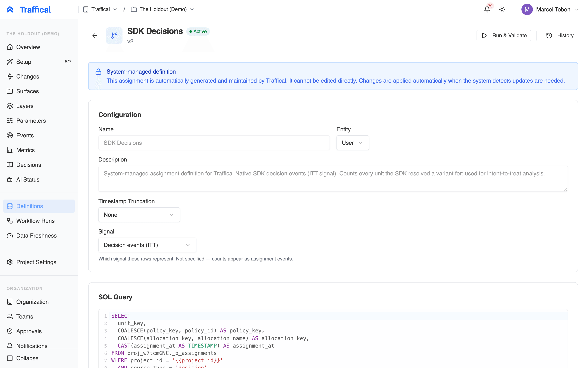Click the 79 notification count badge
Image resolution: width=588 pixels, height=368 pixels.
pyautogui.click(x=490, y=6)
